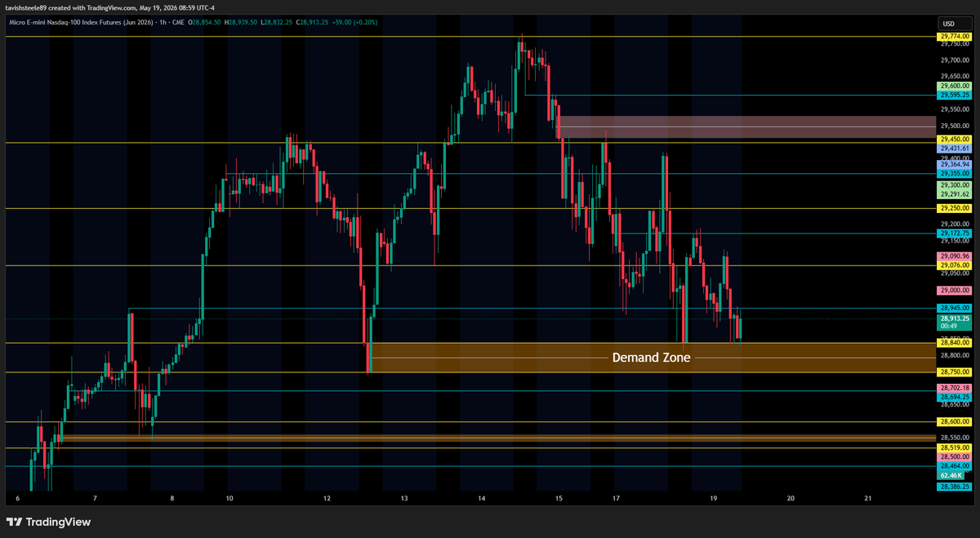Click the 28,945.00 cyan price label
This screenshot has width=980, height=538.
[954, 308]
